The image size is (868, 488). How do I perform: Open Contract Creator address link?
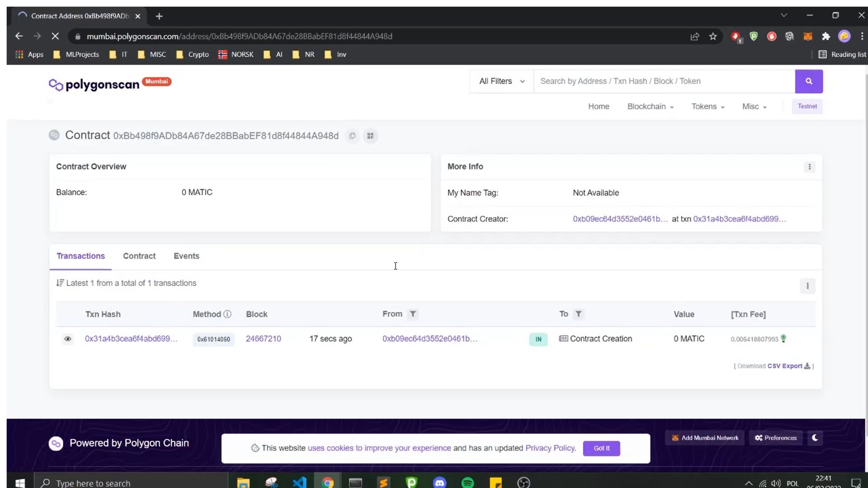pyautogui.click(x=620, y=219)
